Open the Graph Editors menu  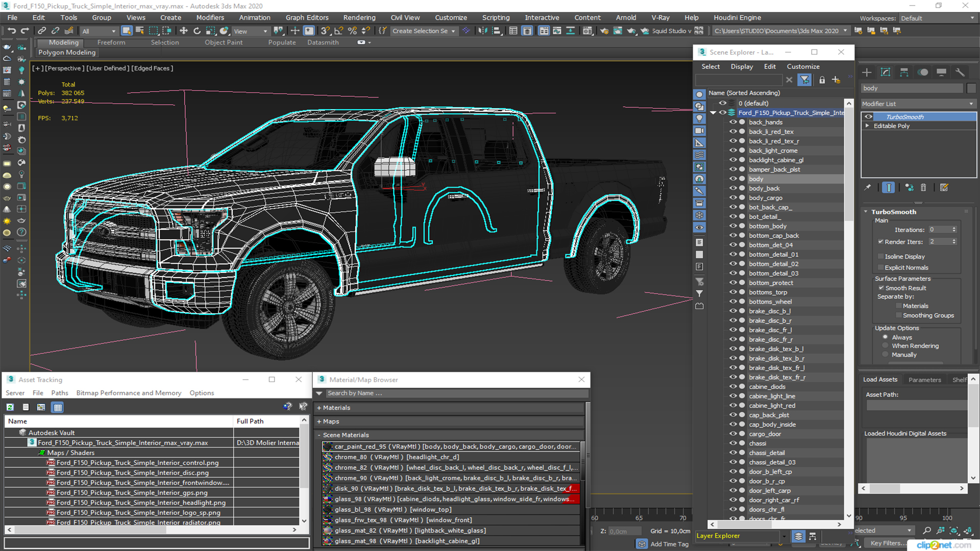tap(307, 17)
